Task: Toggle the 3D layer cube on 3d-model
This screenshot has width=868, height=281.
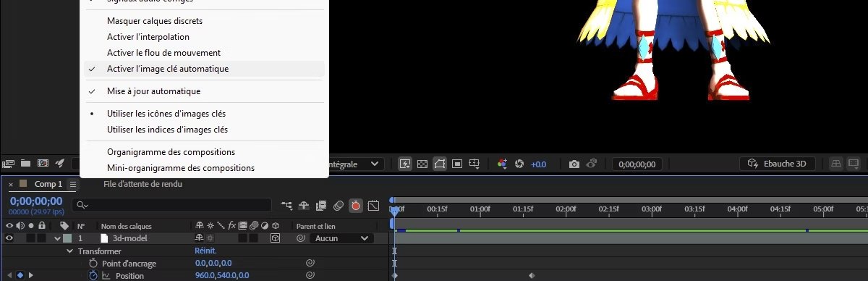Action: coord(275,238)
